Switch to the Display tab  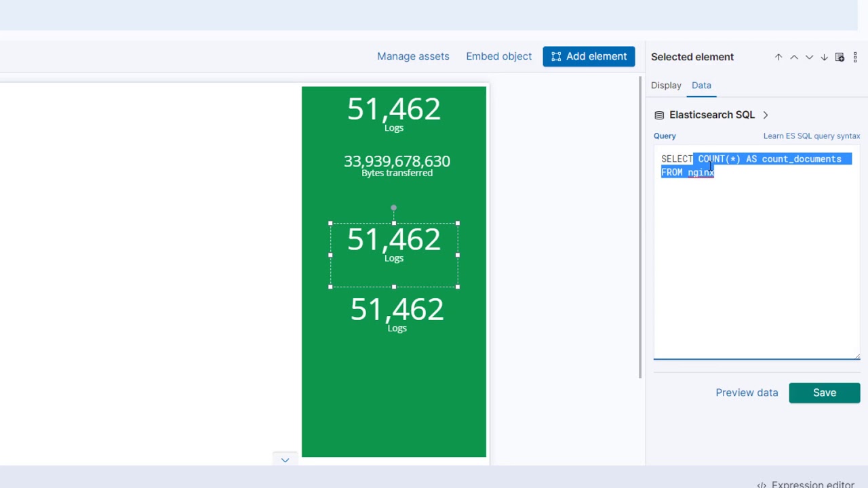point(666,85)
